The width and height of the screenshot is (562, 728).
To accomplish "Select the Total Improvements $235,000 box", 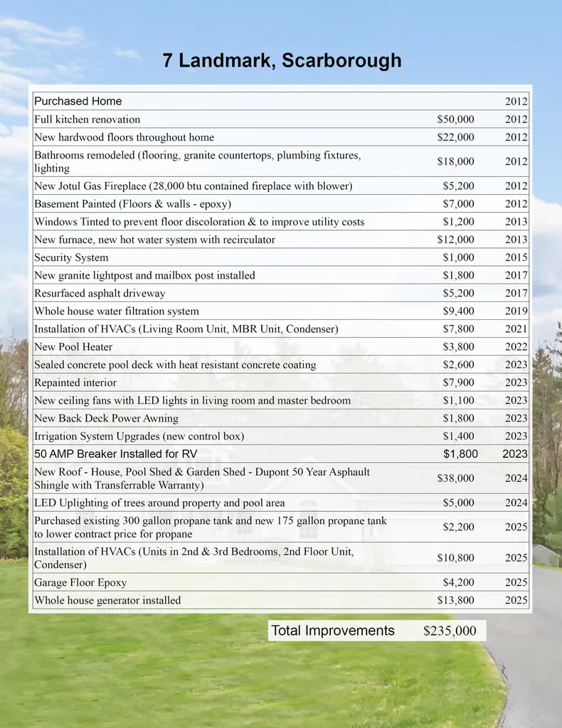I will tap(377, 631).
